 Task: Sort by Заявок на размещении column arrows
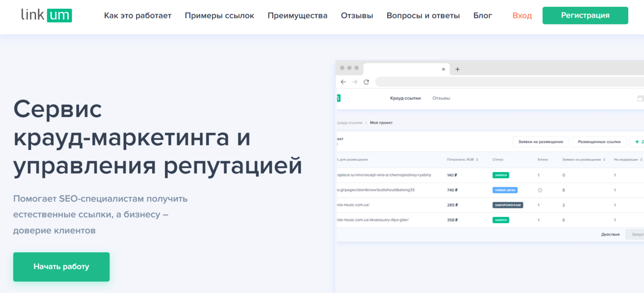(x=604, y=160)
